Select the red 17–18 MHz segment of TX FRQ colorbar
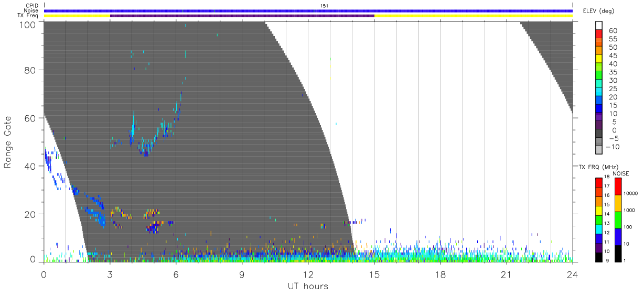Image resolution: width=644 pixels, height=297 pixels. (x=599, y=182)
